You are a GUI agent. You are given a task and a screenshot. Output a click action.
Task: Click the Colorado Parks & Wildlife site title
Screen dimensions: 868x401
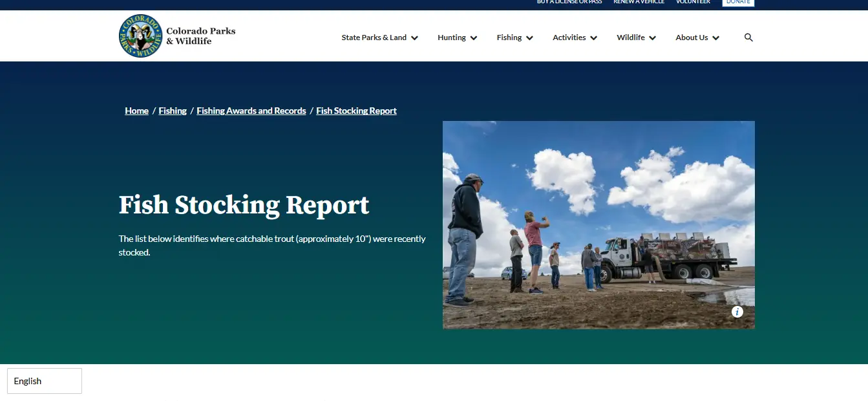coord(201,36)
